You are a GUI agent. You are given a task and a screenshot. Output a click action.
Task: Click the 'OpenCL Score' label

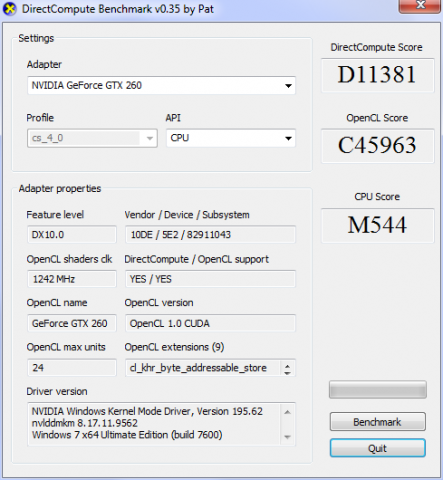[x=377, y=118]
